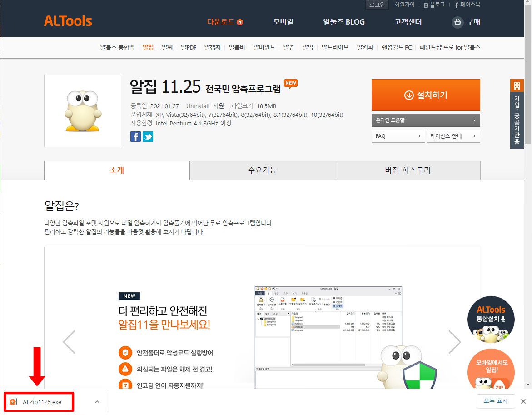Click the 모두 표시 button
The height and width of the screenshot is (415, 532).
point(497,401)
